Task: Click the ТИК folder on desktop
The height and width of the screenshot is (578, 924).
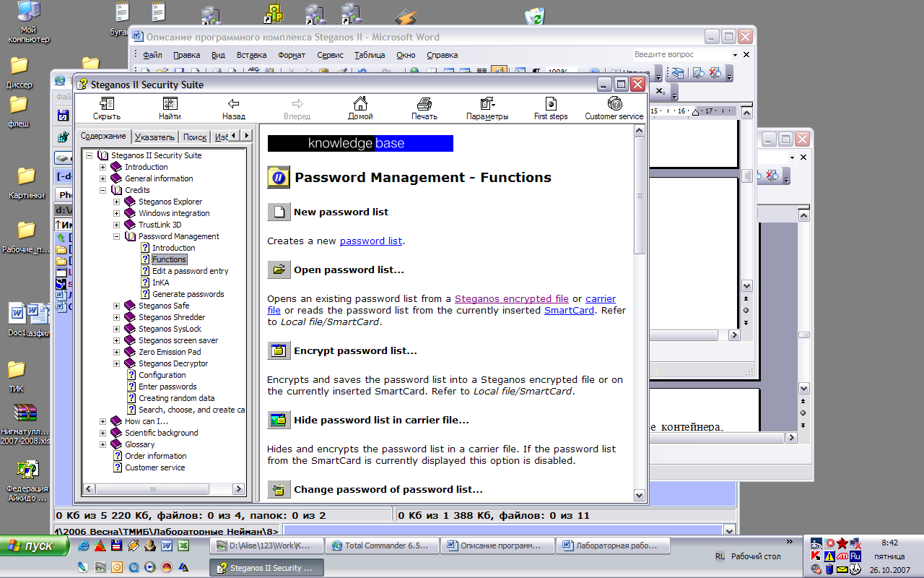Action: click(x=17, y=376)
